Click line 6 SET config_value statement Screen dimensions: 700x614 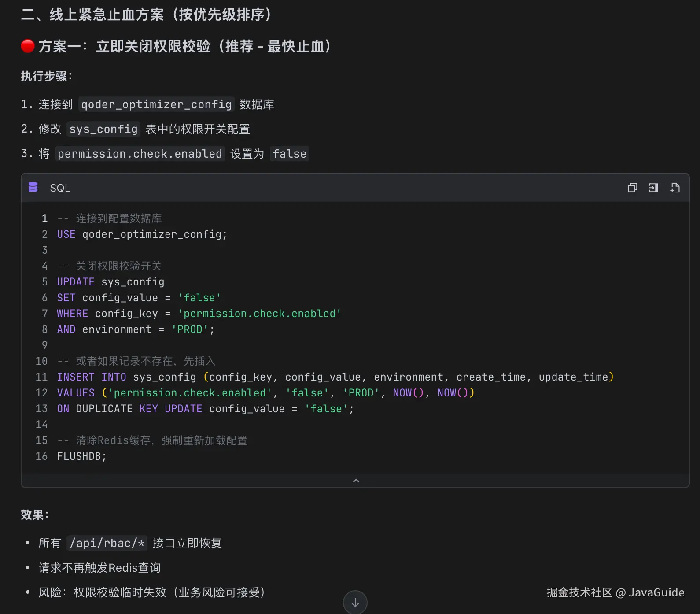(139, 298)
